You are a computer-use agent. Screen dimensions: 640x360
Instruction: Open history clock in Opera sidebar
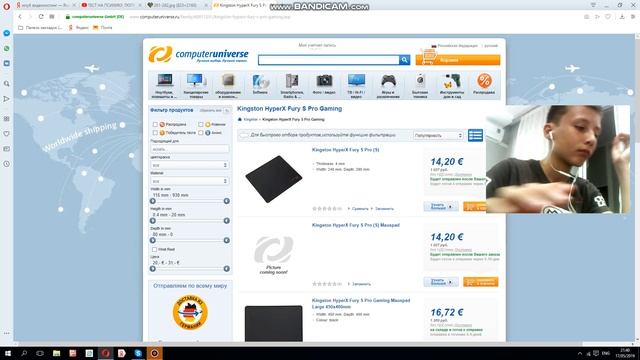pos(7,164)
